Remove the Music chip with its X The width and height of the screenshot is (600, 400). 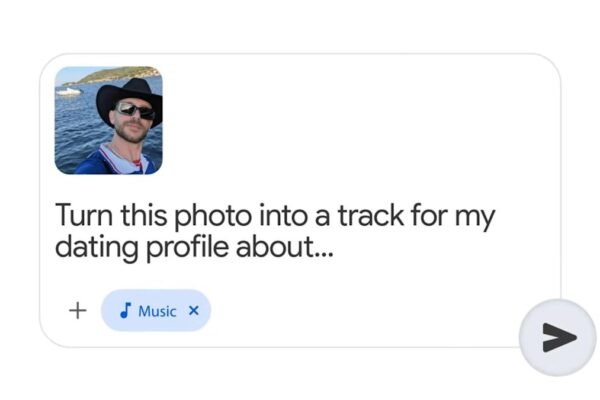[194, 311]
